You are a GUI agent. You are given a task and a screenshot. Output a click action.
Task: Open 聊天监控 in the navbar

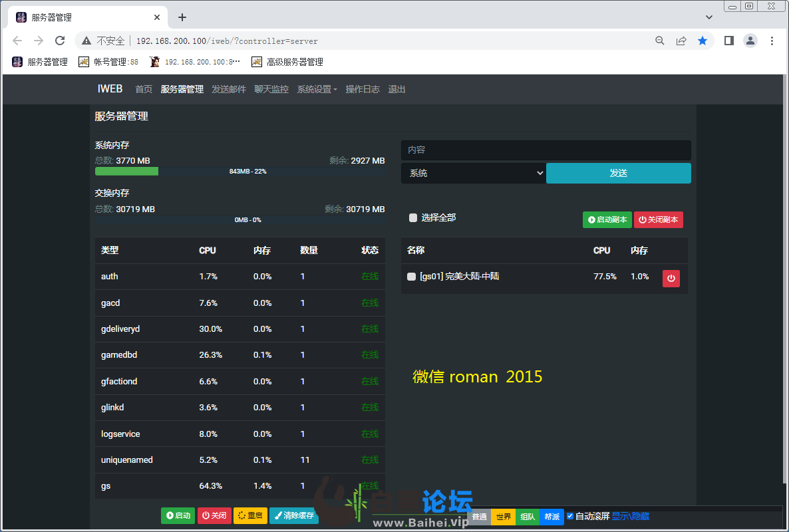[x=271, y=90]
